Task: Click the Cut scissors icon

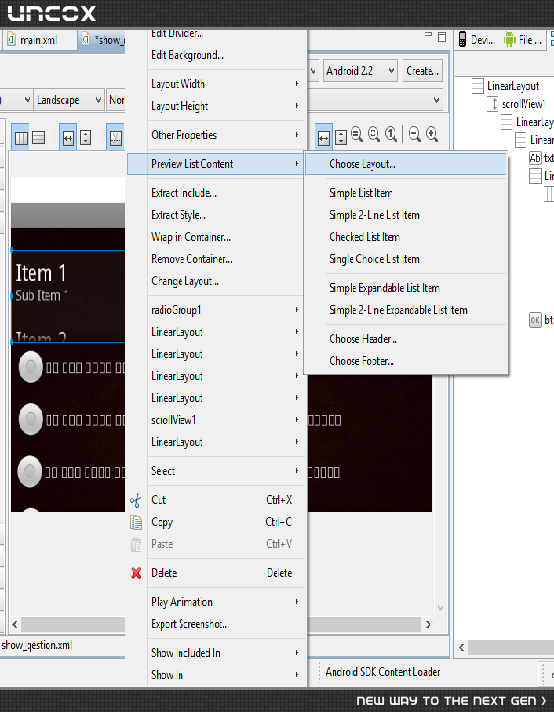Action: tap(135, 500)
